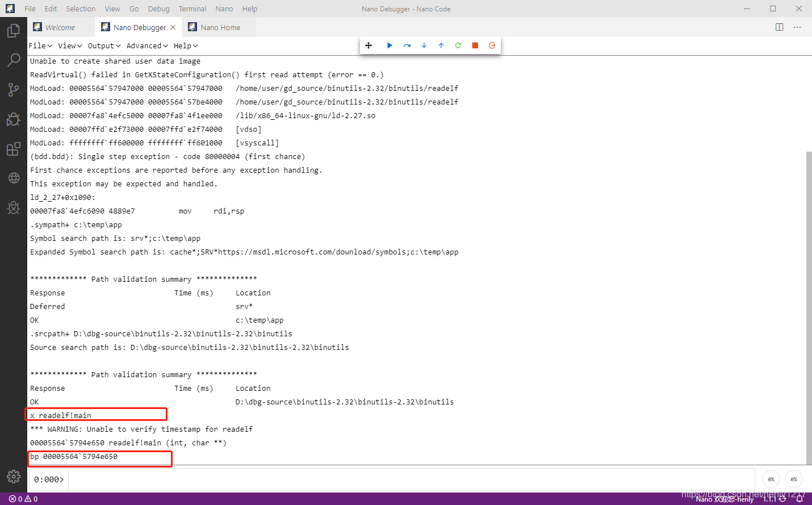812x505 pixels.
Task: Open the Go menu
Action: (134, 9)
